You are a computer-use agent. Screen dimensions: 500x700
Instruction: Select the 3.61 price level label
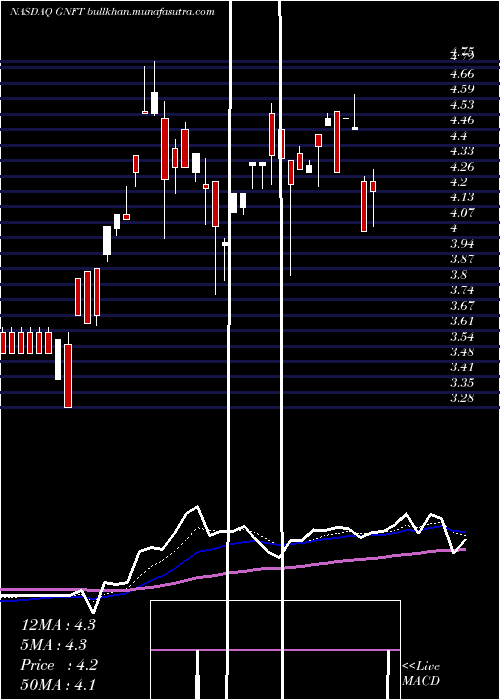[462, 321]
